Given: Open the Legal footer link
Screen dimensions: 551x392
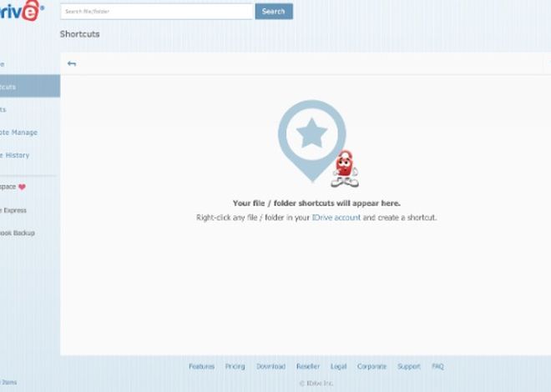Looking at the screenshot, I should [338, 366].
